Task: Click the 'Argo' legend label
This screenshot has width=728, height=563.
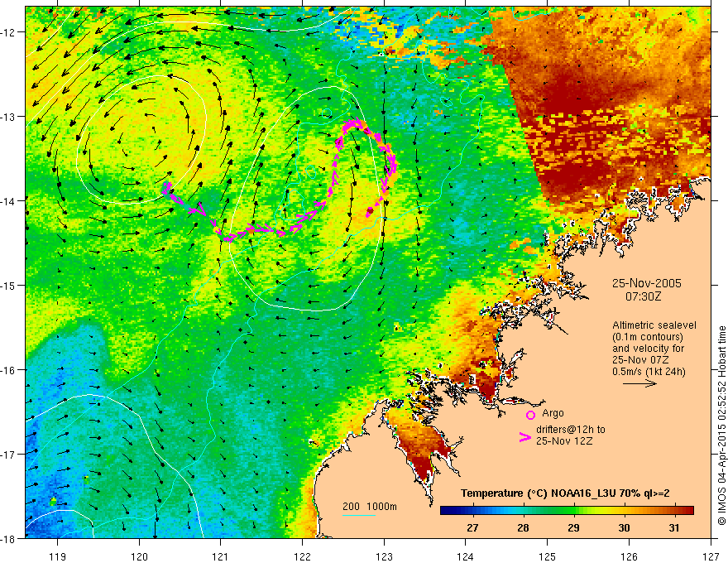Action: tap(553, 413)
